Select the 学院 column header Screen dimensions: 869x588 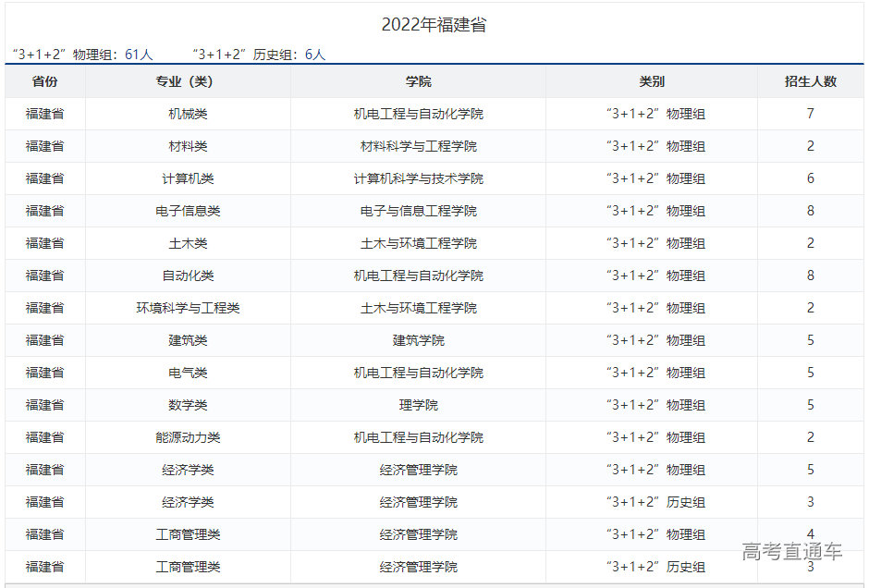click(x=418, y=81)
